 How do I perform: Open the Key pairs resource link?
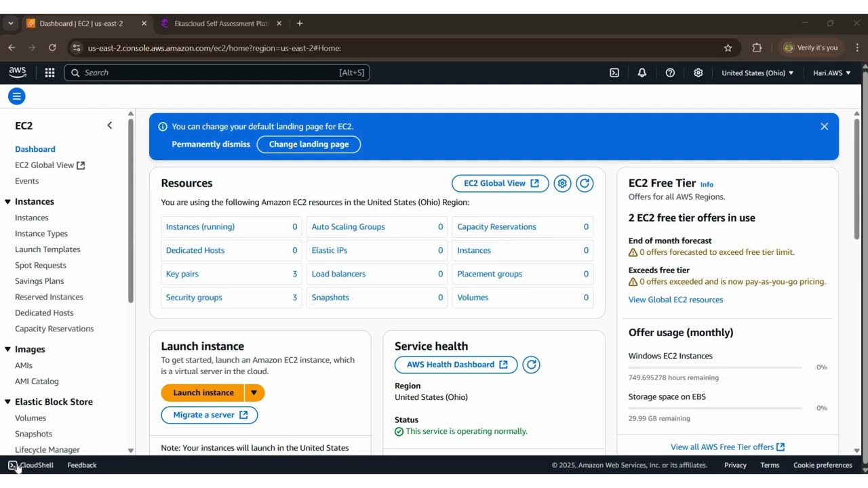pos(182,274)
